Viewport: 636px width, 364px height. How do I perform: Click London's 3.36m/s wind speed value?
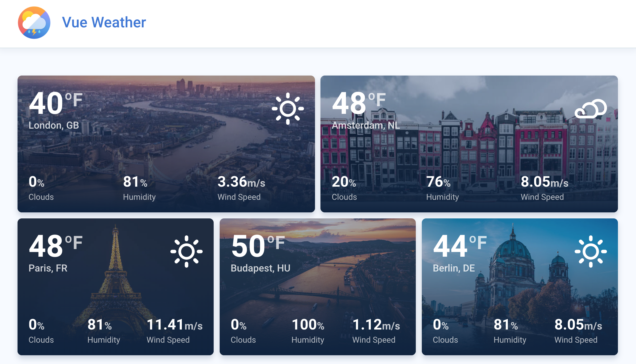241,182
